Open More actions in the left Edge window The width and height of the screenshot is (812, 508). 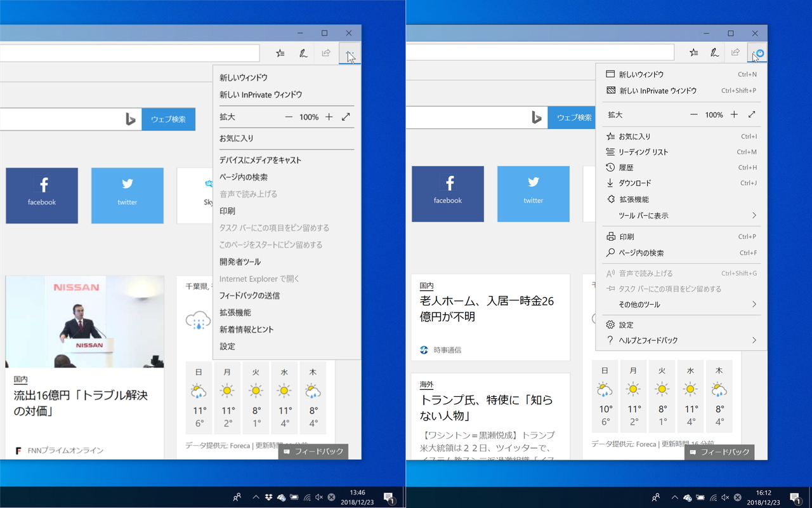[x=350, y=53]
